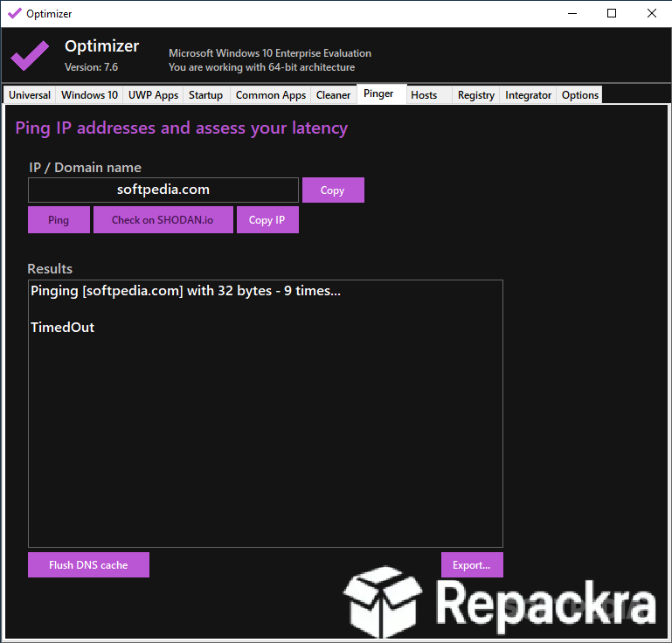Click the 'Ping IP addresses' heading
The width and height of the screenshot is (672, 643).
(181, 128)
